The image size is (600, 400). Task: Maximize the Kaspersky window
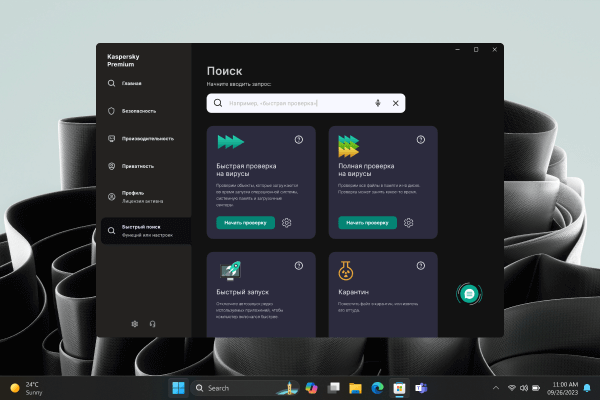476,49
